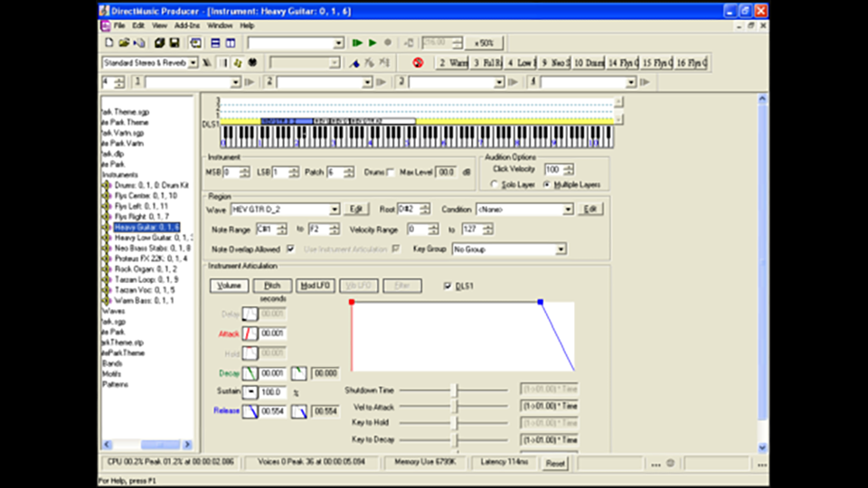Click the Key to Decay slider handle
This screenshot has width=868, height=488.
456,440
